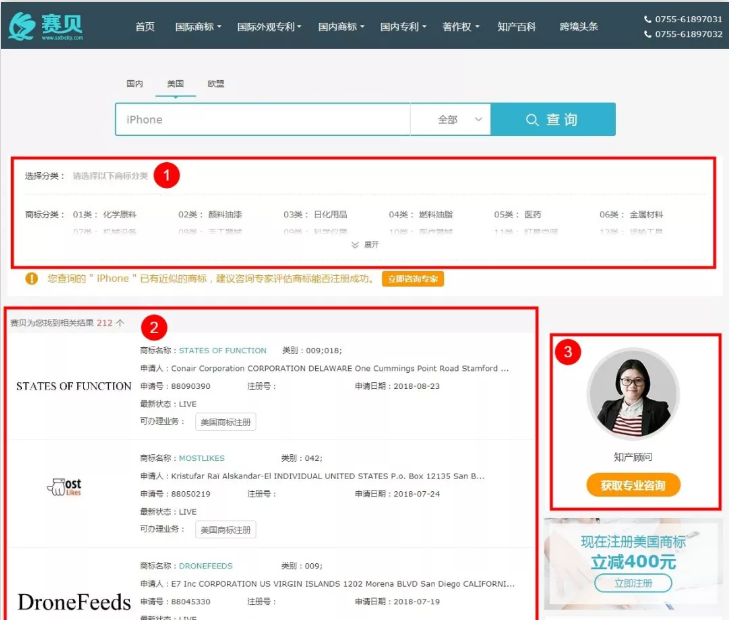Select the 01类 化学原料 category
729x620 pixels.
[104, 214]
